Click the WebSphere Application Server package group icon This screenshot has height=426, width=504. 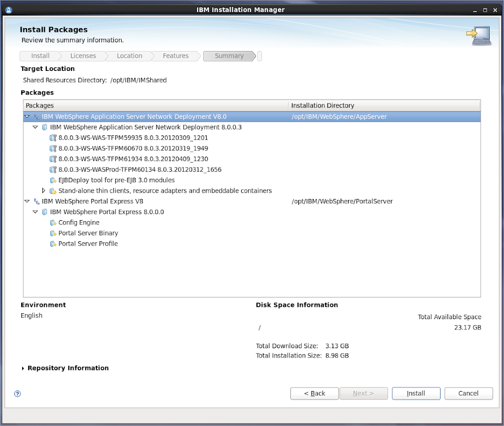tap(36, 117)
